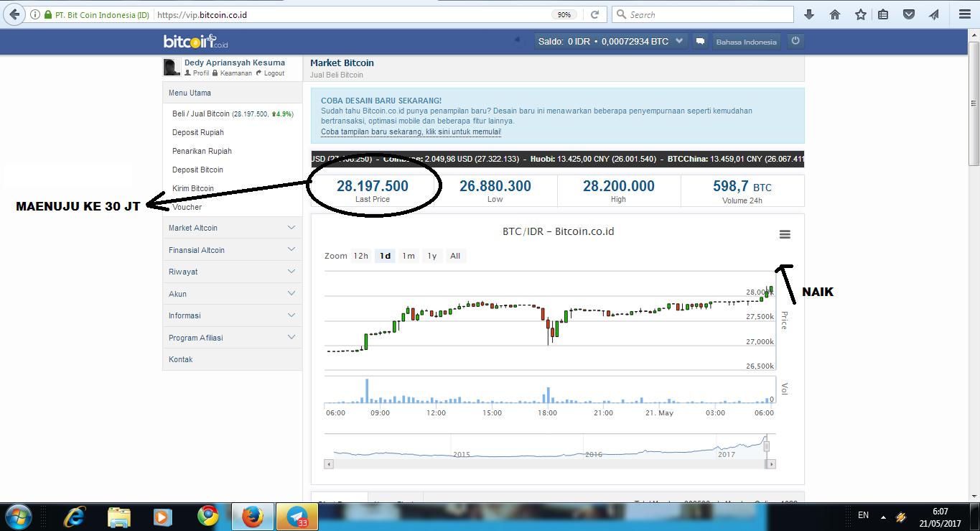Click the navigator scroll right arrow
This screenshot has width=980, height=531.
pos(772,464)
